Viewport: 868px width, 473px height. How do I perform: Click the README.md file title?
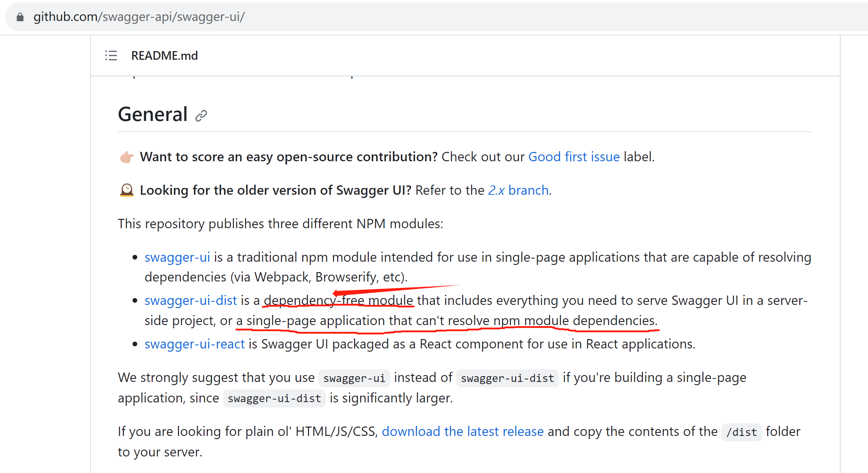click(164, 55)
